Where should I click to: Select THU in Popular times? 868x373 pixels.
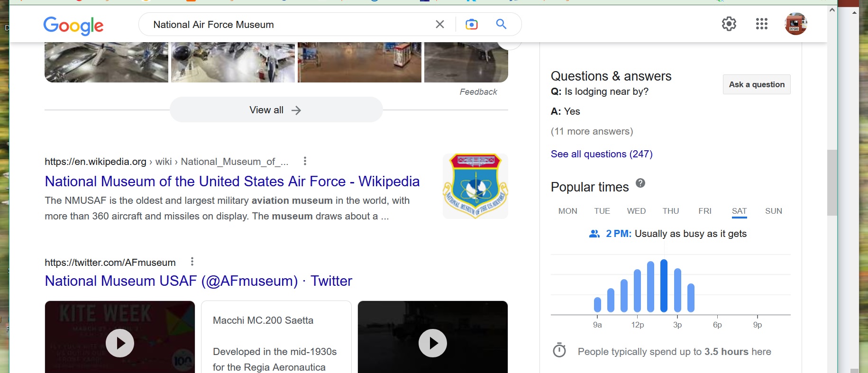(x=671, y=211)
